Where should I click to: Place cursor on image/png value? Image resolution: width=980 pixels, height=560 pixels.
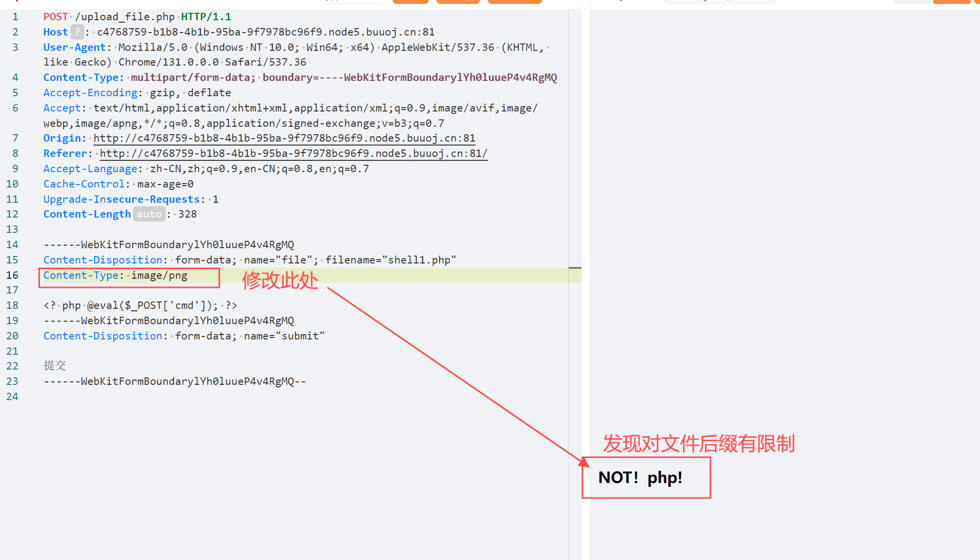click(159, 275)
